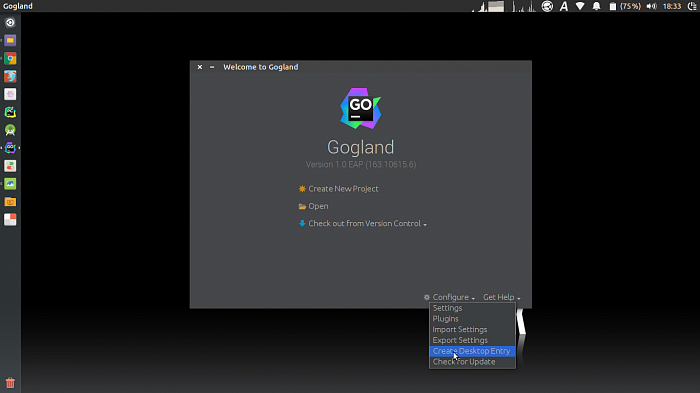The width and height of the screenshot is (700, 393).
Task: Close the Welcome to Gogland window
Action: pos(200,67)
